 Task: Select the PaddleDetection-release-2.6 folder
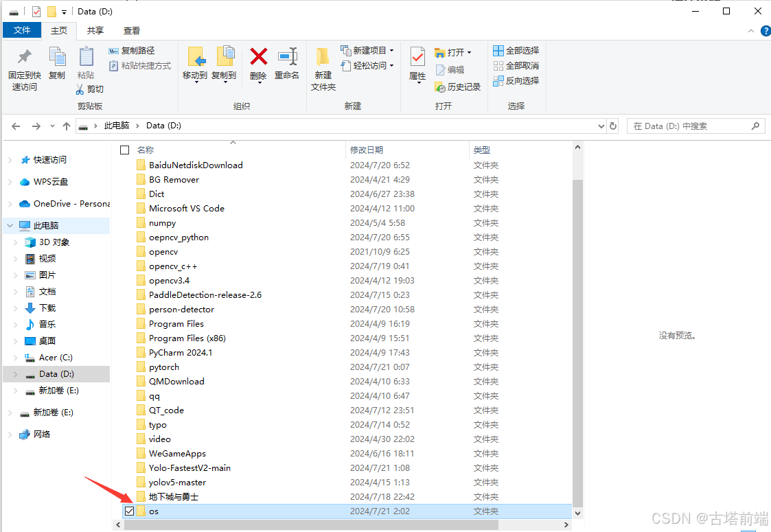205,295
